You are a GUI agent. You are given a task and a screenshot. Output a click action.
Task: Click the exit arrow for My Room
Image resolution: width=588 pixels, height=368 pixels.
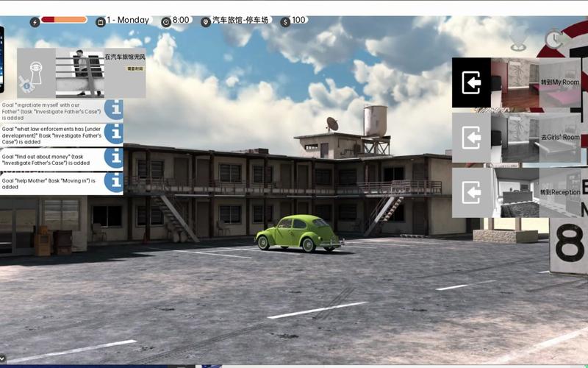471,83
